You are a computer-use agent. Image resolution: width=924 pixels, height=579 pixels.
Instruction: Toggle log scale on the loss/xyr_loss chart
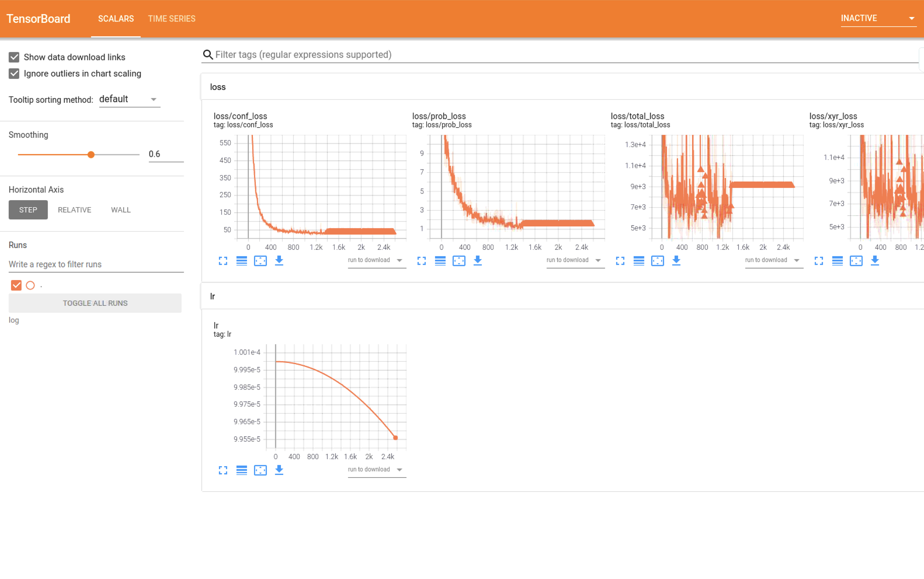pyautogui.click(x=837, y=261)
